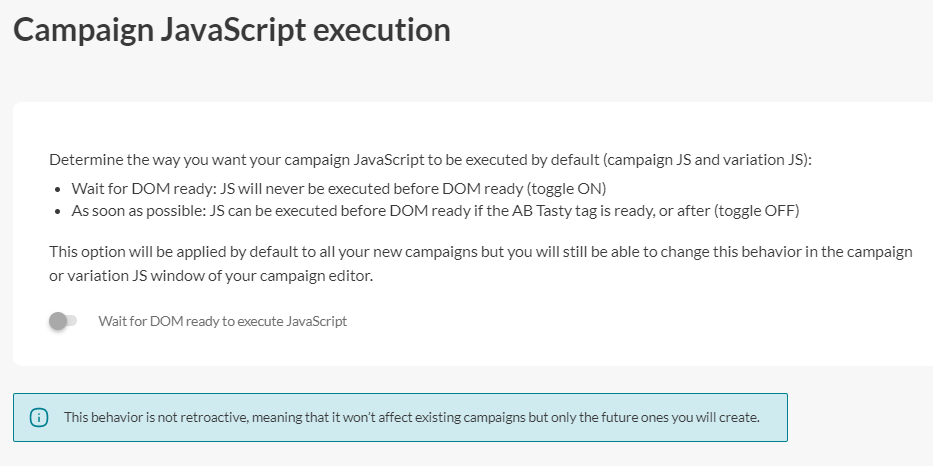Click 'This option will be applied by default' sentence
The image size is (933, 466).
[481, 264]
